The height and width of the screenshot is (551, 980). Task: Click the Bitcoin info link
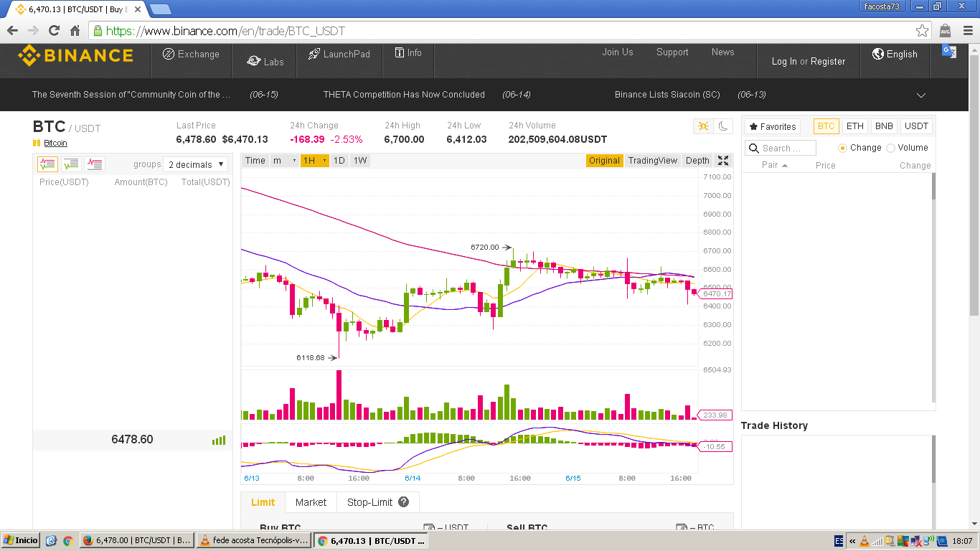[55, 143]
